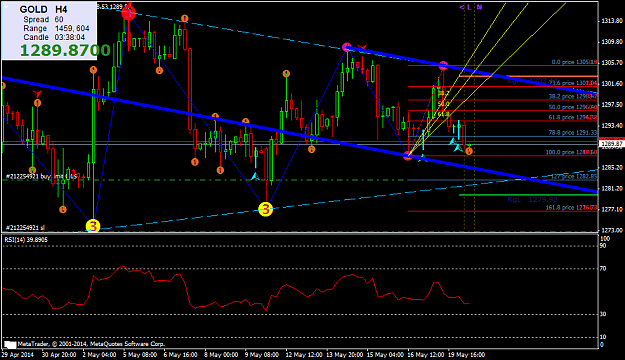Select the '#212254921 buy limit' order label
Viewport: 625px width, 360px height.
(41, 176)
